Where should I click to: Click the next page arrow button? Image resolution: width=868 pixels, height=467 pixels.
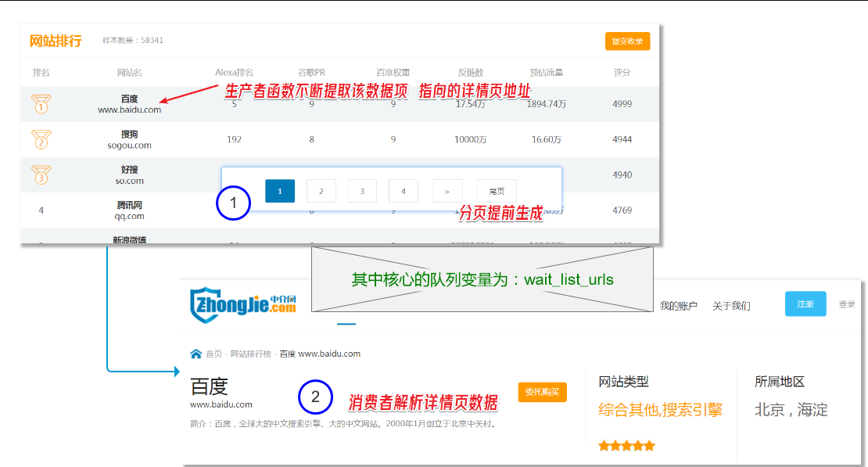pos(447,191)
